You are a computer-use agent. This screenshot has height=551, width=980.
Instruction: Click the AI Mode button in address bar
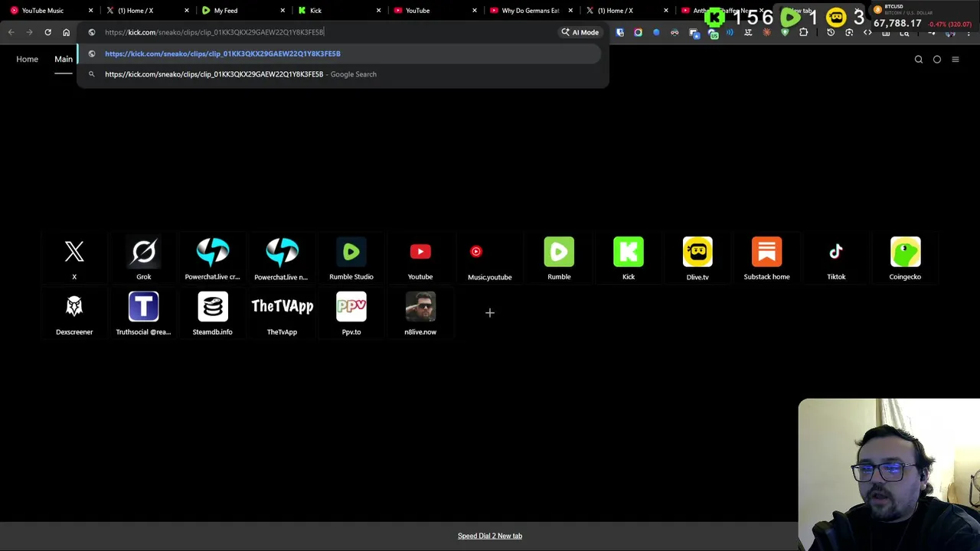[x=580, y=32]
